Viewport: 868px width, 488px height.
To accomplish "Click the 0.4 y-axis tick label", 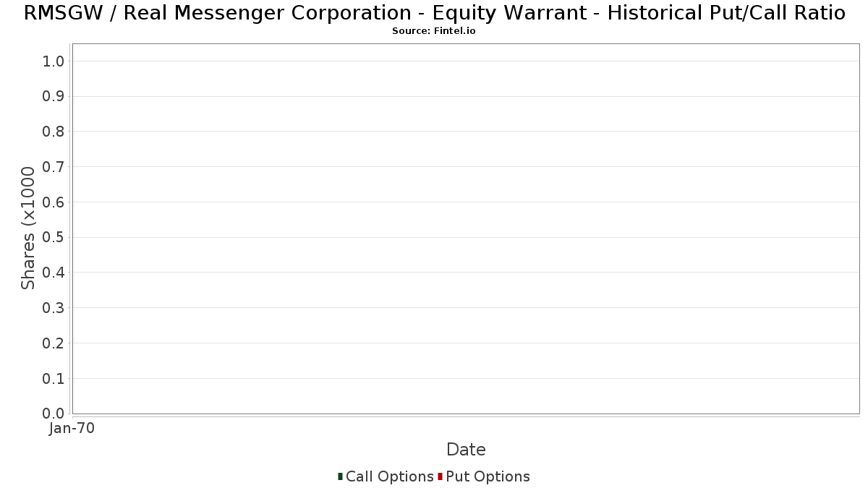I will coord(54,273).
